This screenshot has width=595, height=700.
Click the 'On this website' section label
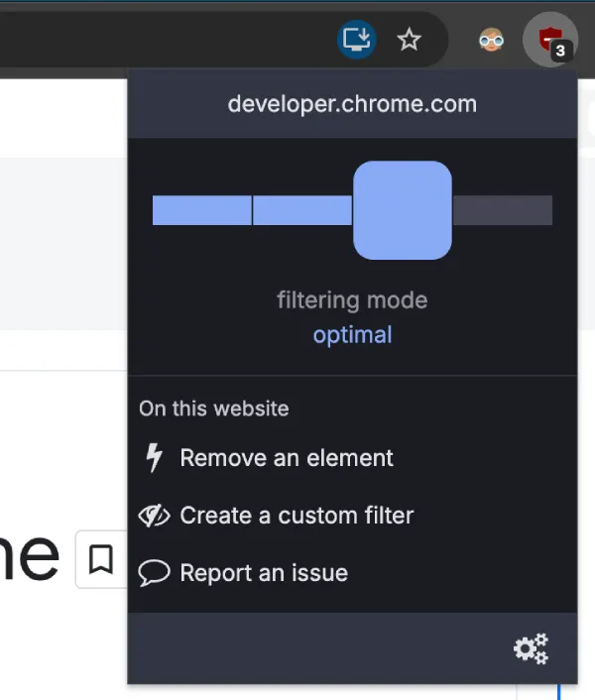tap(214, 408)
